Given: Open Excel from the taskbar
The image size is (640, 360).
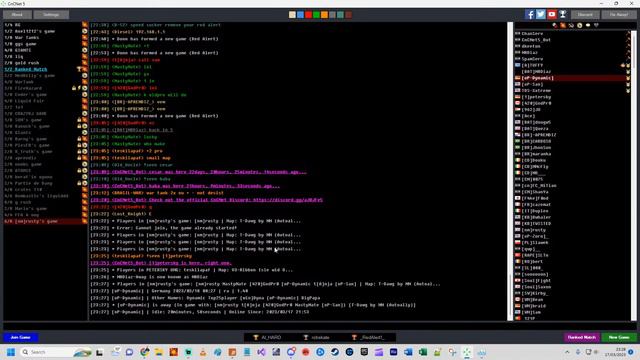Looking at the screenshot, I should click(x=422, y=352).
